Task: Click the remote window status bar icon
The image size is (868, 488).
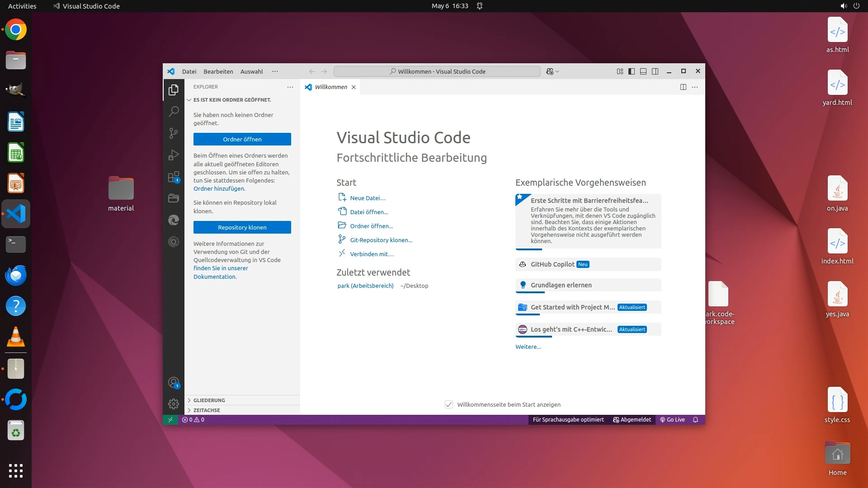Action: pyautogui.click(x=170, y=419)
